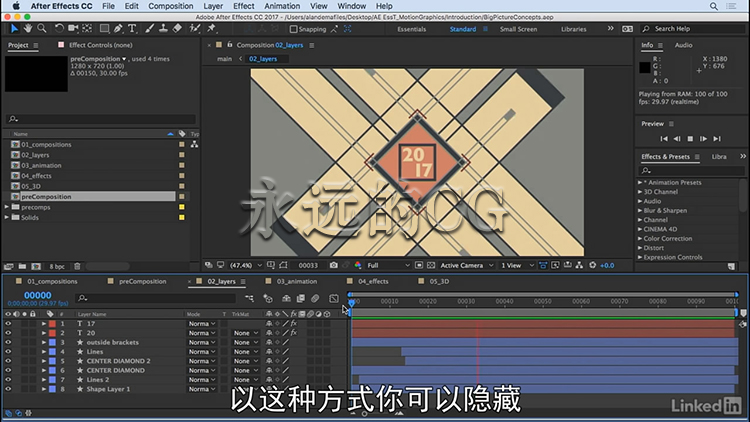Open the 1 View layout dropdown
The height and width of the screenshot is (422, 750).
pyautogui.click(x=517, y=265)
